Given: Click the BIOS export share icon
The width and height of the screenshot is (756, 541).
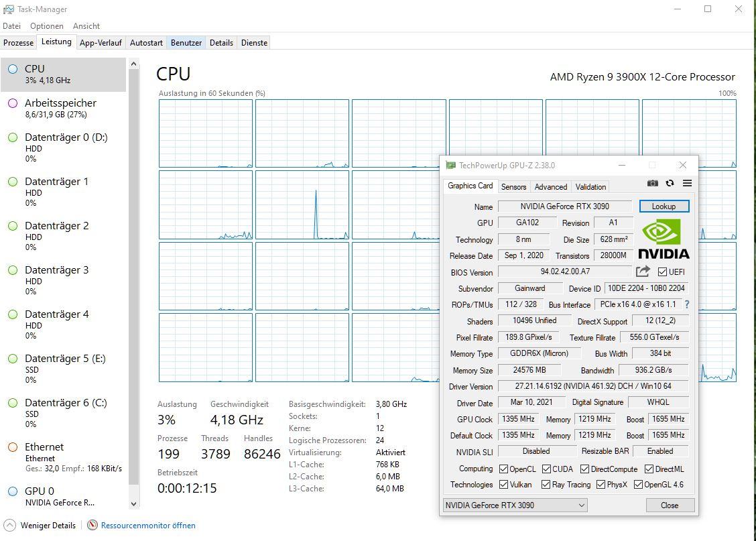Looking at the screenshot, I should [643, 272].
